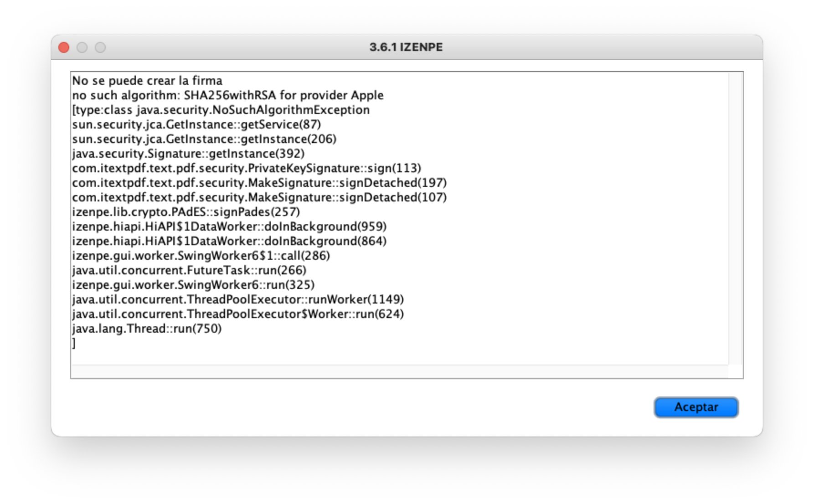Click the Signature::getInstance(392) stack line
The image size is (814, 504).
pos(188,154)
